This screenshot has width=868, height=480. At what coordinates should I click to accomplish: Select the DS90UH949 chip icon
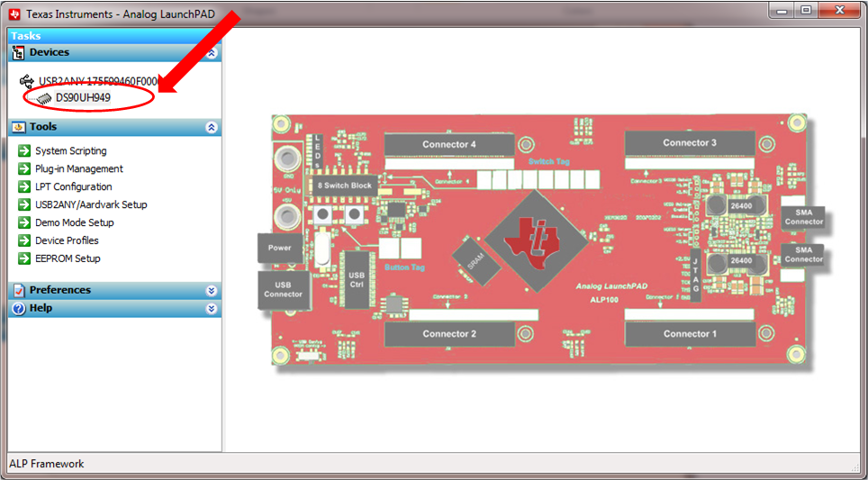[x=43, y=98]
